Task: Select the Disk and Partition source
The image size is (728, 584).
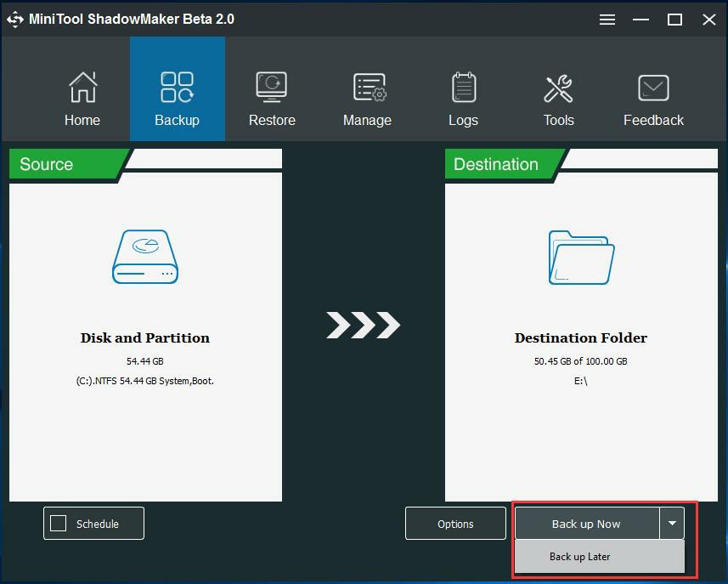Action: coord(145,337)
